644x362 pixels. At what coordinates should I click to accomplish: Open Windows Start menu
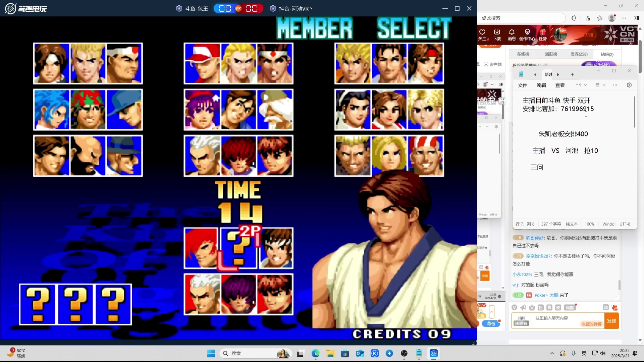[x=211, y=354]
